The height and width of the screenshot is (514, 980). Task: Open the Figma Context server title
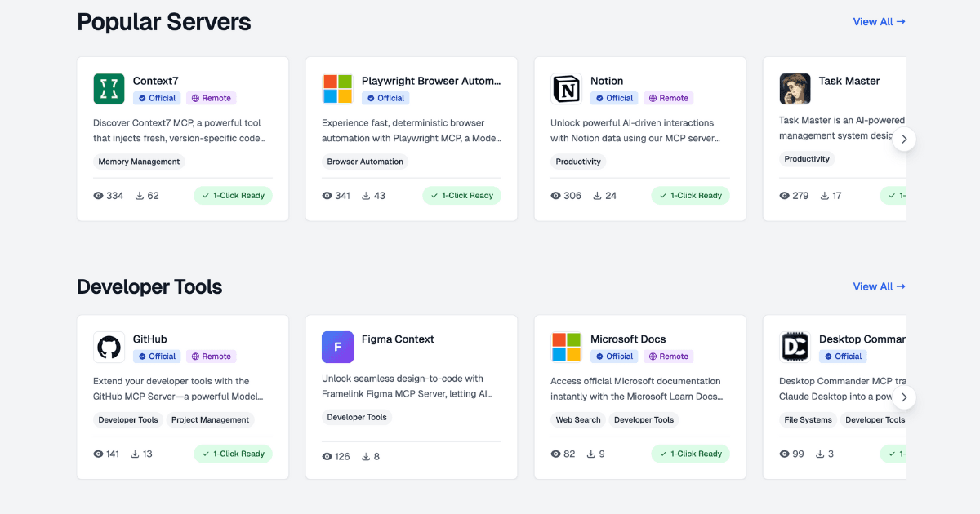point(398,339)
